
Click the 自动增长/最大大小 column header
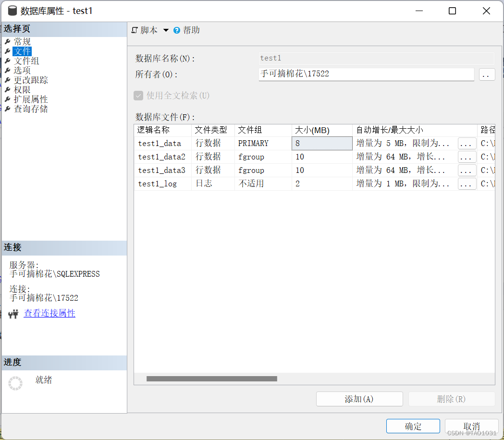pos(415,130)
